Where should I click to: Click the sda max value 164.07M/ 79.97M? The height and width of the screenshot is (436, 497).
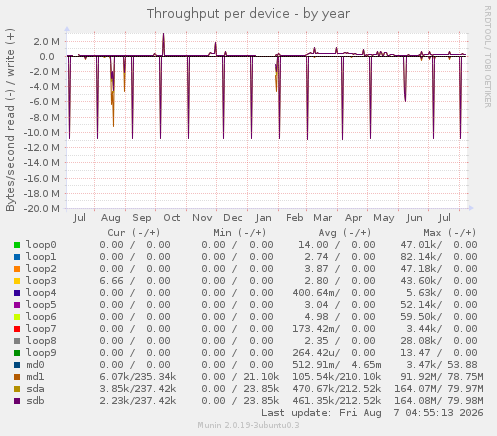439,389
